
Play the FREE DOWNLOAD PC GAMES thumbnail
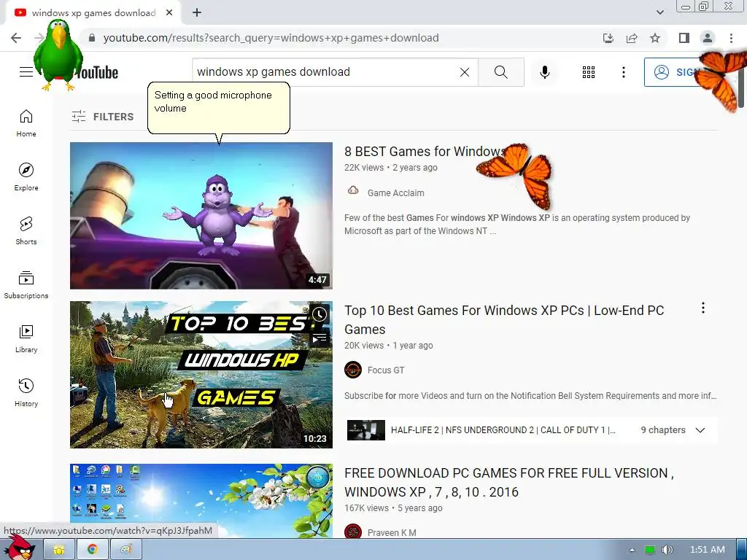point(201,501)
